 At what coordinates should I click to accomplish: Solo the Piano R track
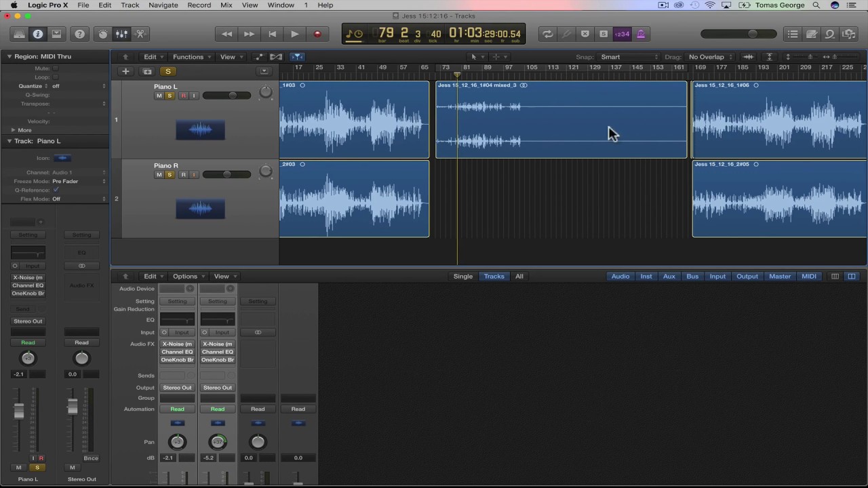pyautogui.click(x=170, y=175)
